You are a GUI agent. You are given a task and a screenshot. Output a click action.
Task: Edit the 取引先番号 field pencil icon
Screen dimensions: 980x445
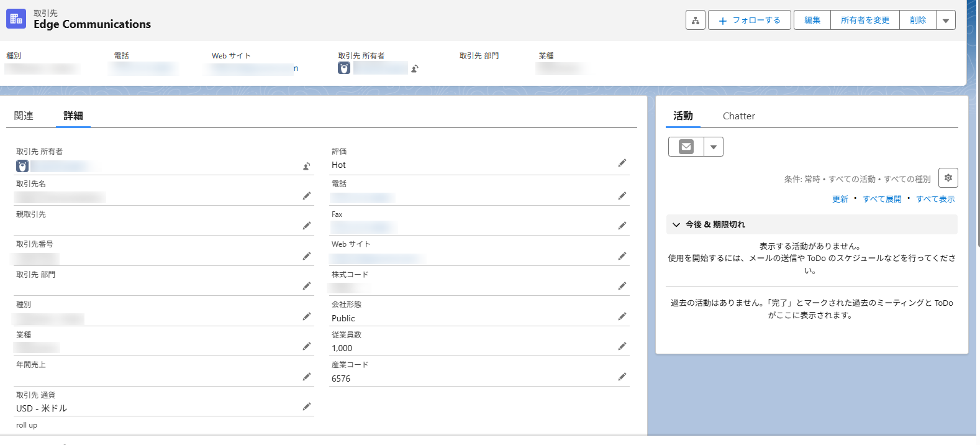(307, 256)
